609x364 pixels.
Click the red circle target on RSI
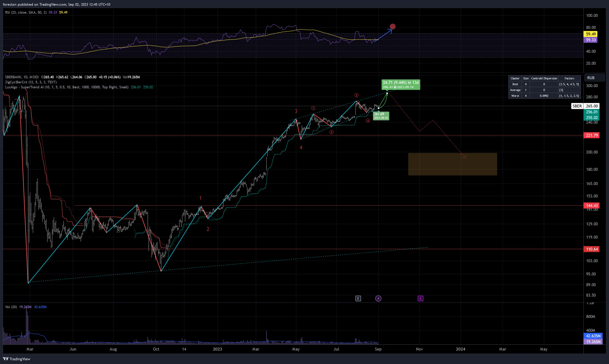(x=393, y=26)
